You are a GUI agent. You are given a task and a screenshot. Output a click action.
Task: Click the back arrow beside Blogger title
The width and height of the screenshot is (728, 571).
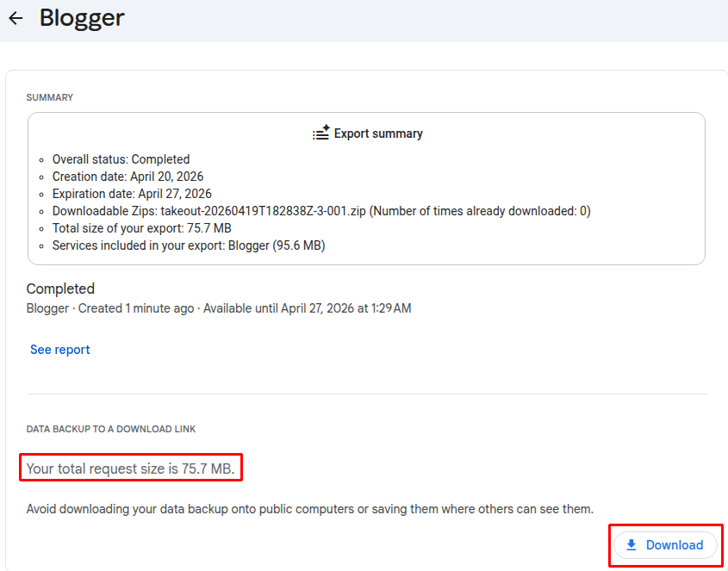click(16, 17)
